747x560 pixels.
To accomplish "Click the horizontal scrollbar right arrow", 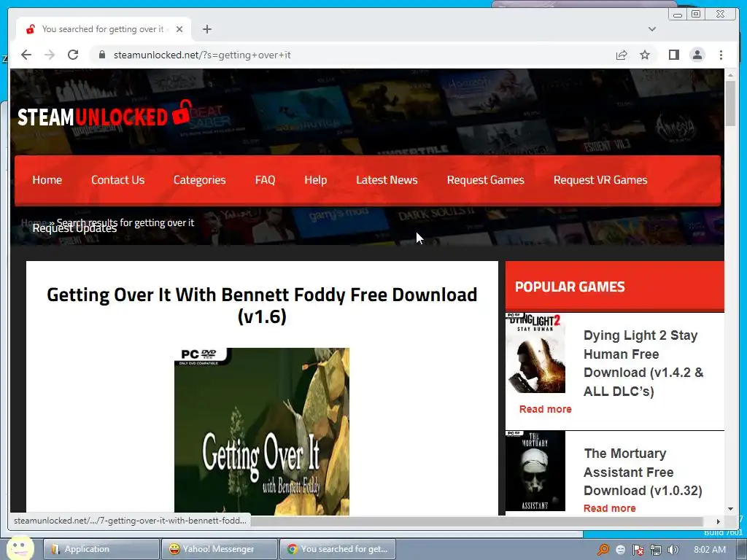I will click(x=719, y=521).
